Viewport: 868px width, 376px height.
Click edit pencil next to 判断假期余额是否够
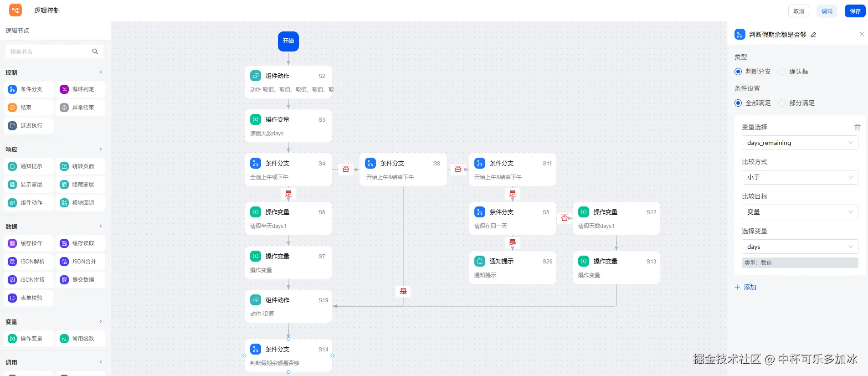tap(813, 35)
